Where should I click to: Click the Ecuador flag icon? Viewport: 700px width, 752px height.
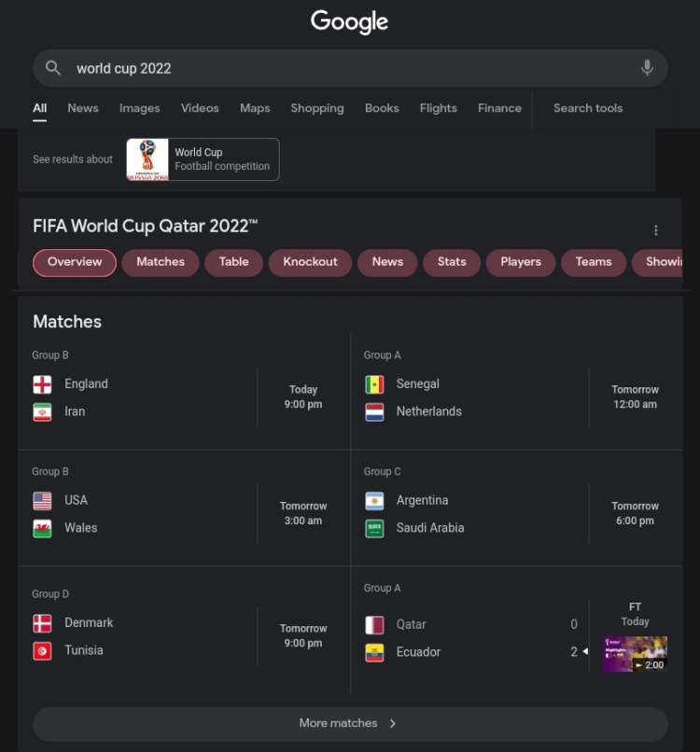point(374,652)
